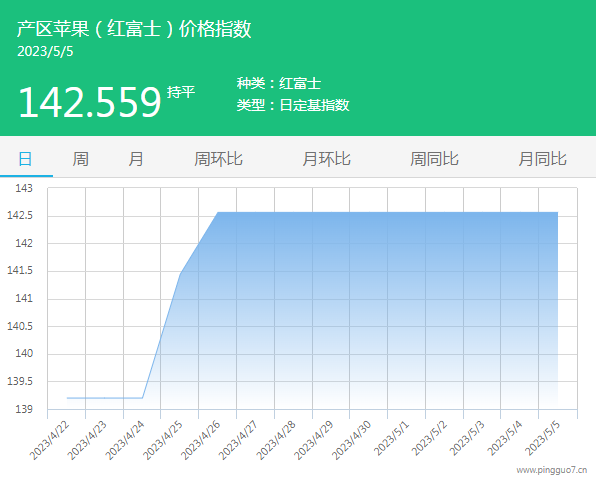Click the x-axis label 2023/4/22
Viewport: 596px width, 482px height.
[50, 440]
